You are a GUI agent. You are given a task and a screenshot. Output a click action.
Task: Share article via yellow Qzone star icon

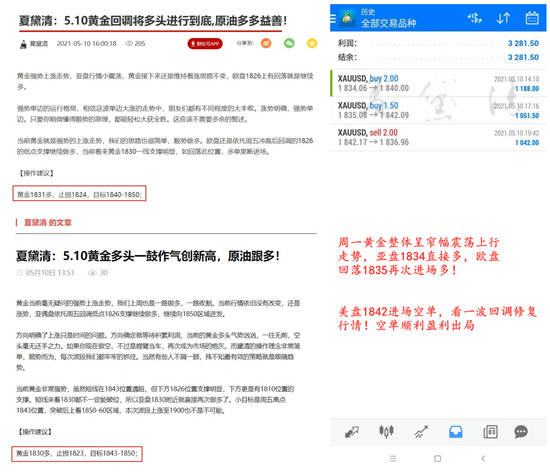coord(312,43)
